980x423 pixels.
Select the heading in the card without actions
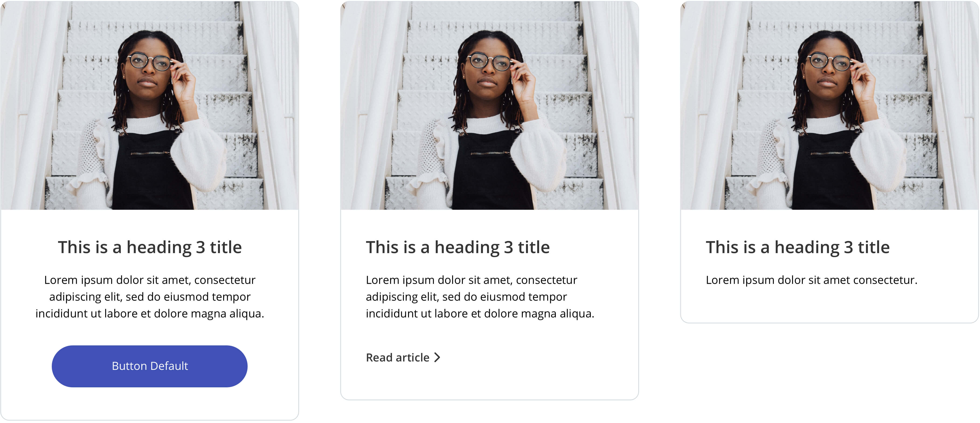(798, 247)
